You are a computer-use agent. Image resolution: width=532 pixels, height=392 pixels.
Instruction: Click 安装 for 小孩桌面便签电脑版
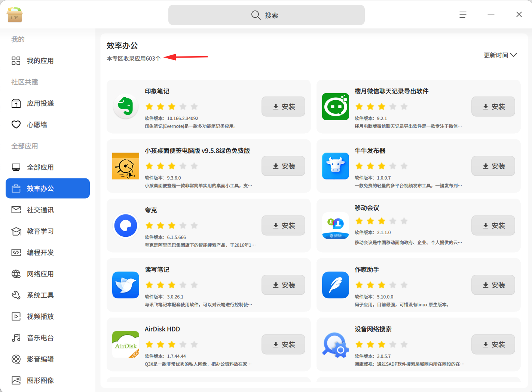283,166
